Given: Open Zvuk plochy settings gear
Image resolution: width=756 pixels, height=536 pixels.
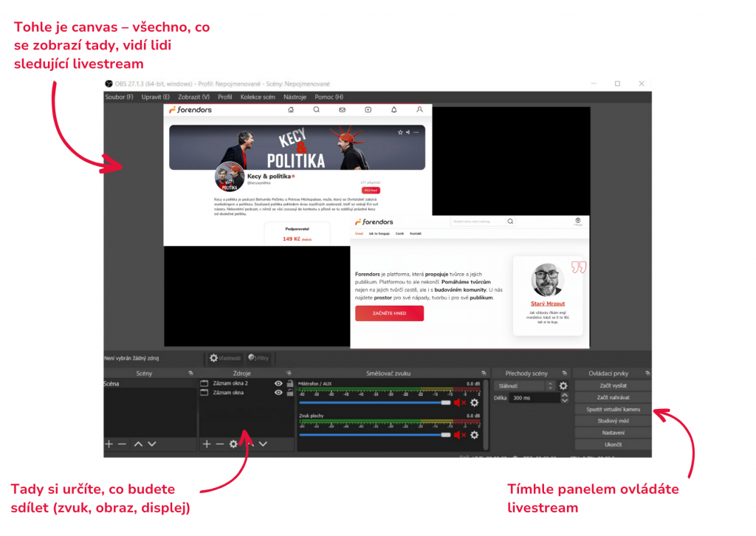Looking at the screenshot, I should (472, 434).
